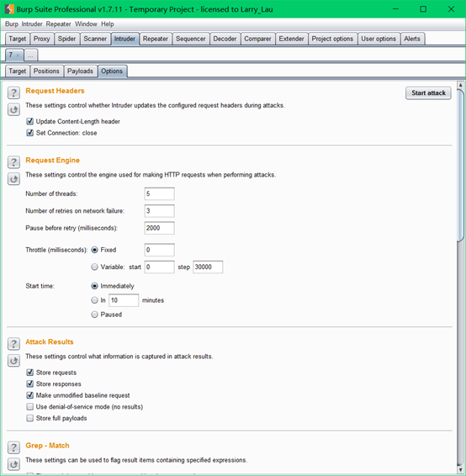The image size is (466, 476).
Task: Restore defaults for Request Engine section
Action: [x=13, y=179]
